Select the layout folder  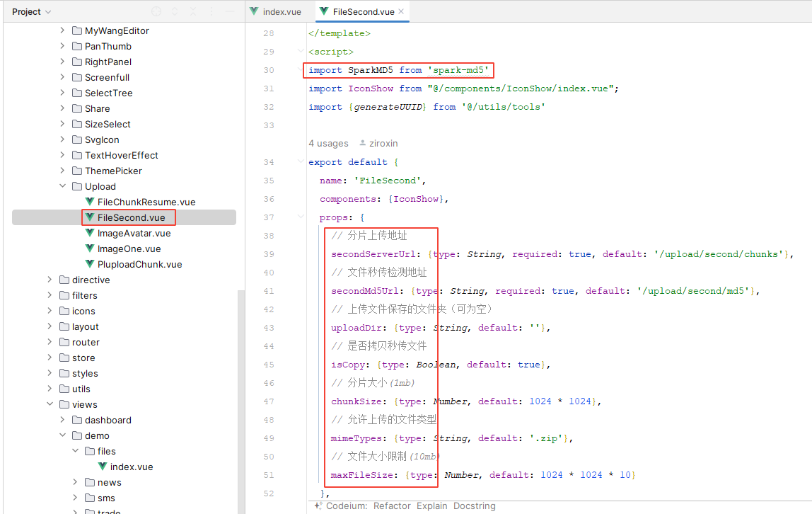pyautogui.click(x=85, y=326)
